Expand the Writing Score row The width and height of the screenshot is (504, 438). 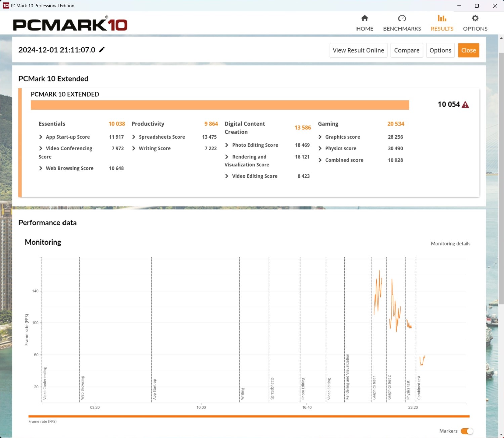tap(134, 148)
